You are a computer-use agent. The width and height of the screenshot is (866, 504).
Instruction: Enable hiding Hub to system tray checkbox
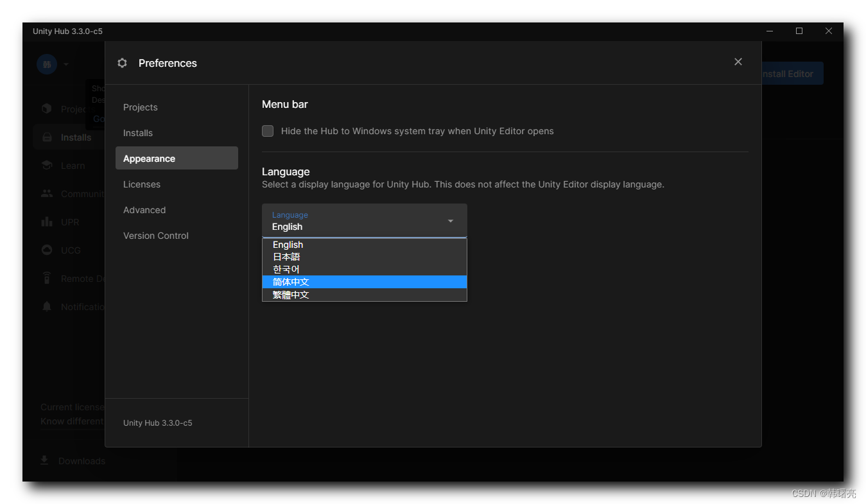coord(268,131)
